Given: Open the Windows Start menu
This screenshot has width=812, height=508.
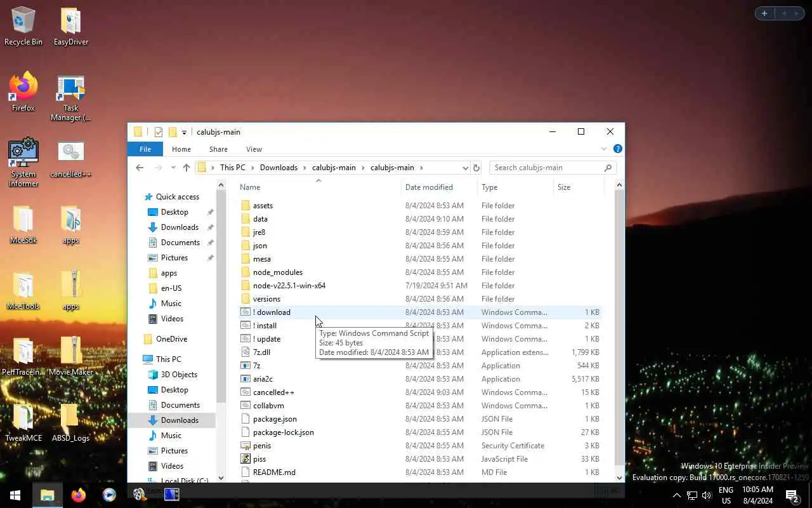Looking at the screenshot, I should pyautogui.click(x=15, y=495).
